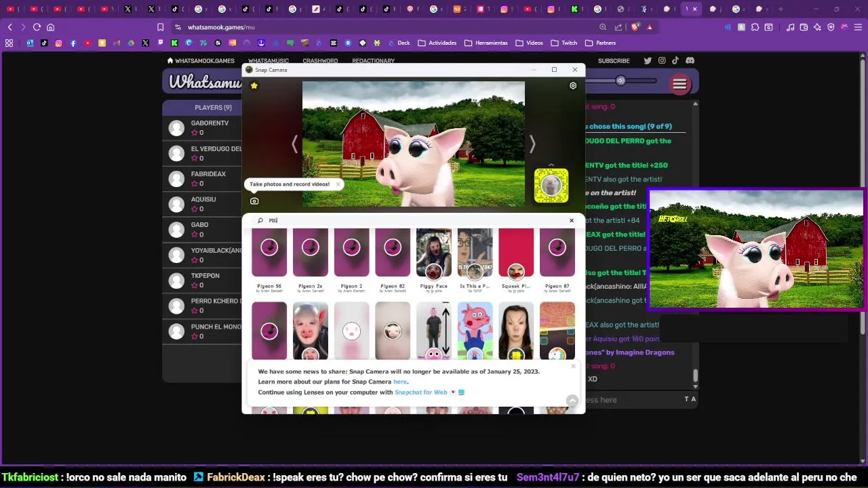
Task: Open the WHATSAMUSIC nav item
Action: (269, 61)
